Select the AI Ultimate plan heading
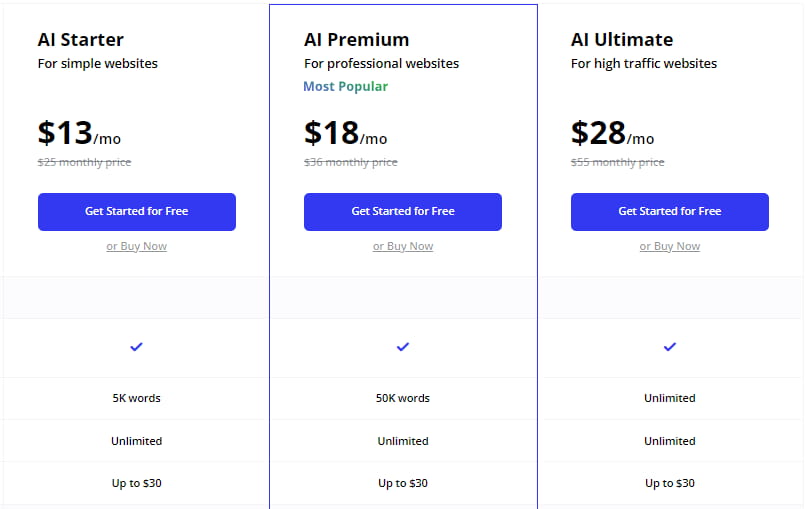Screen dimensions: 805x509 pyautogui.click(x=622, y=40)
